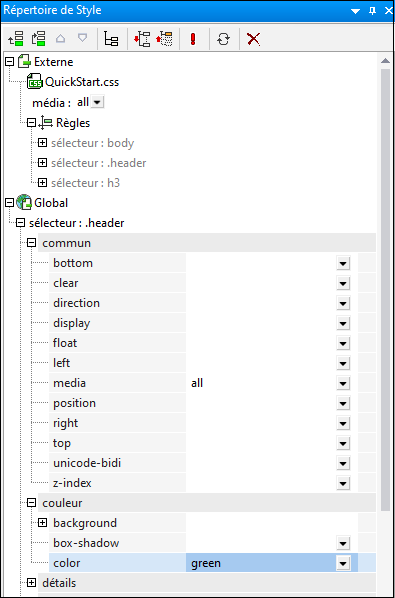Click the collapse-all dotted tree icon
395x598 pixels.
tap(164, 39)
